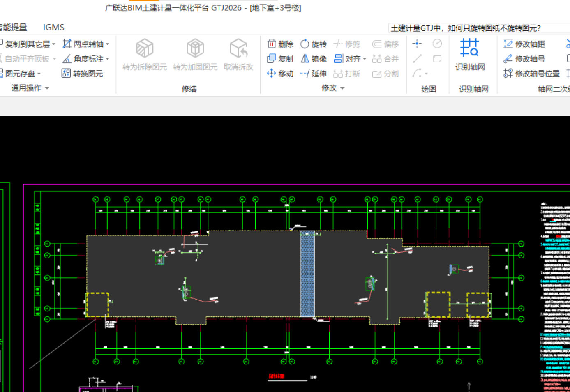Click the 合并 (merge) tool

click(385, 59)
